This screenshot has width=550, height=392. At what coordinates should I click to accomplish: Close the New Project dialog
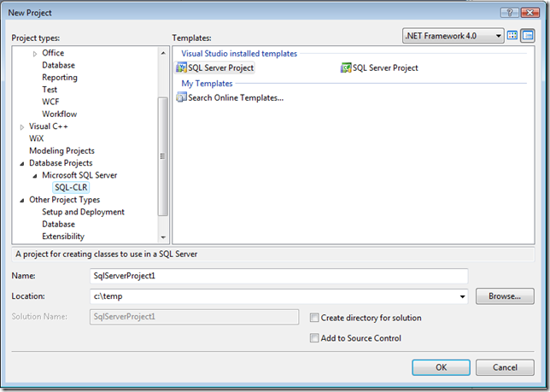(530, 13)
